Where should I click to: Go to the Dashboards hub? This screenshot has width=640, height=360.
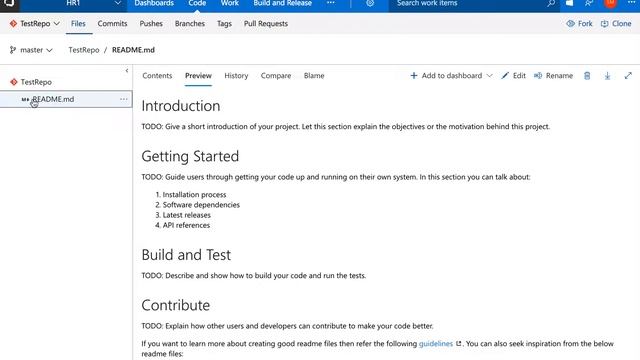point(154,4)
